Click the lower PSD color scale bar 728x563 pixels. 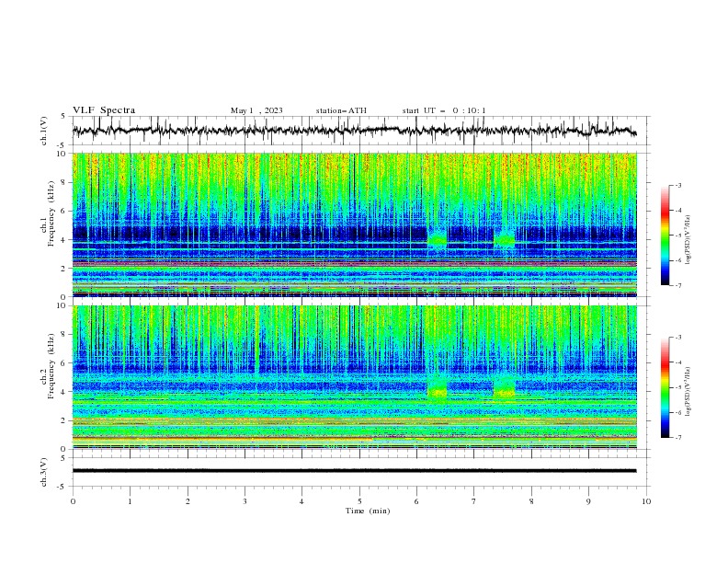click(x=665, y=387)
